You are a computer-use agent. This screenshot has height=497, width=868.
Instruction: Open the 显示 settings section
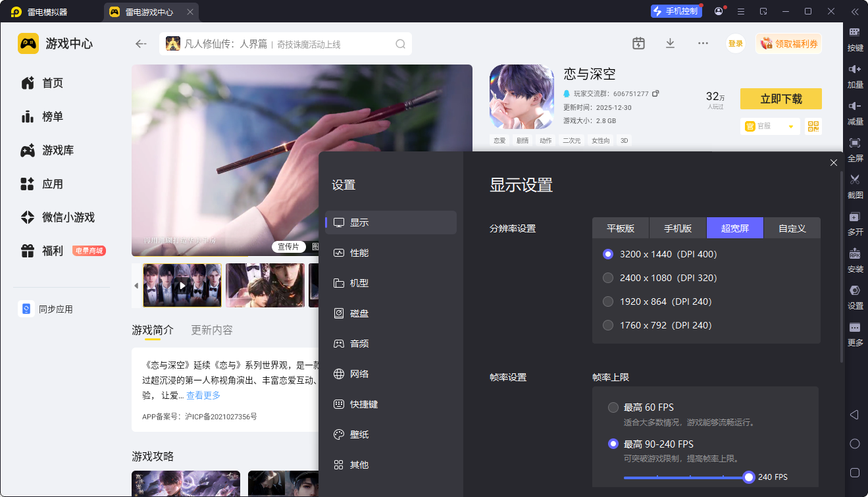(391, 222)
